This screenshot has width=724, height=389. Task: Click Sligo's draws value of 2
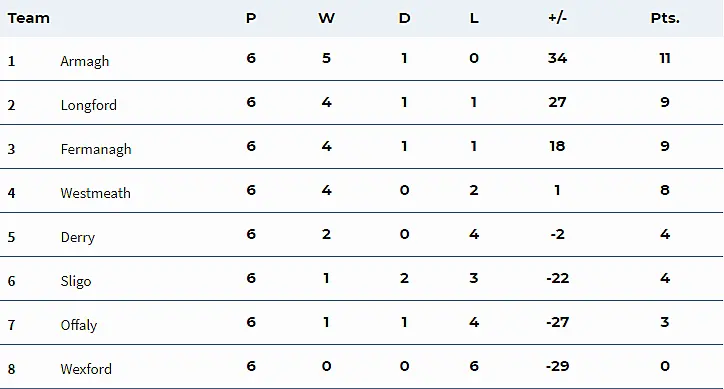point(404,279)
